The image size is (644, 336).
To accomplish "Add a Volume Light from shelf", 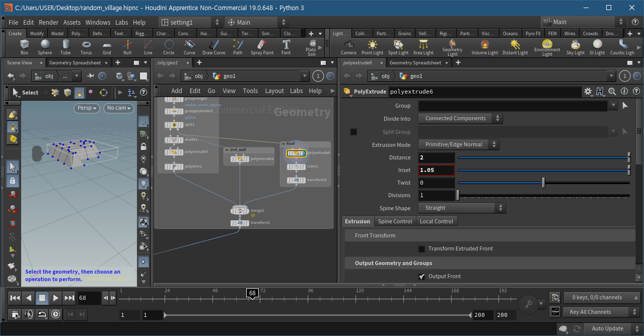I will [484, 47].
